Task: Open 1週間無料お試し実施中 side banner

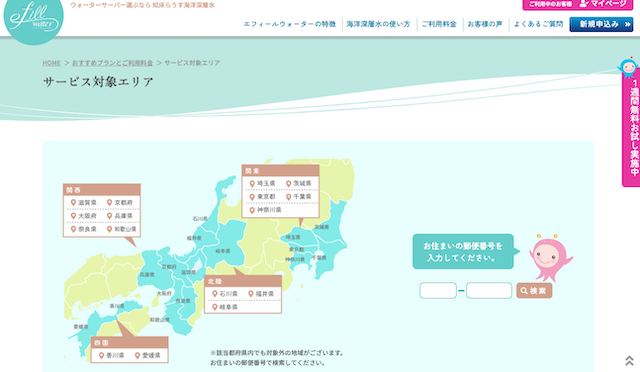Action: [x=631, y=123]
